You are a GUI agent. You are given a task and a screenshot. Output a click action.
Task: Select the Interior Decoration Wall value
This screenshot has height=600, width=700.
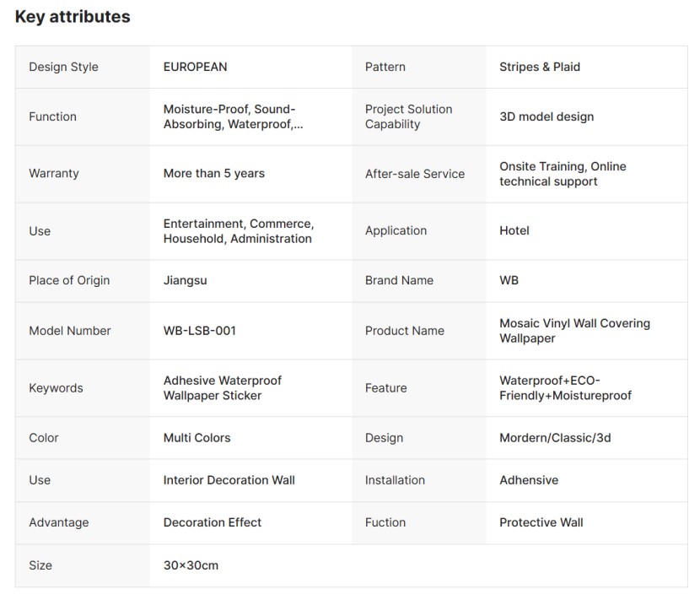(x=229, y=480)
